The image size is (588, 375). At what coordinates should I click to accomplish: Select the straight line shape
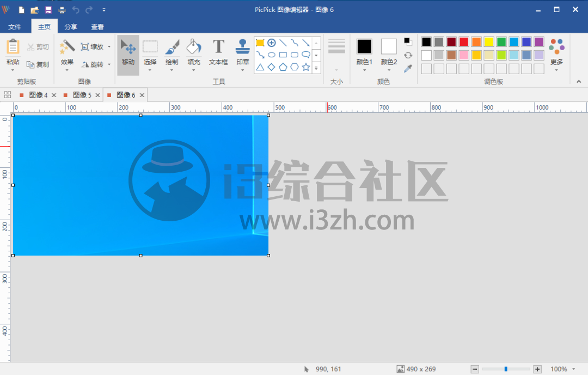click(283, 43)
